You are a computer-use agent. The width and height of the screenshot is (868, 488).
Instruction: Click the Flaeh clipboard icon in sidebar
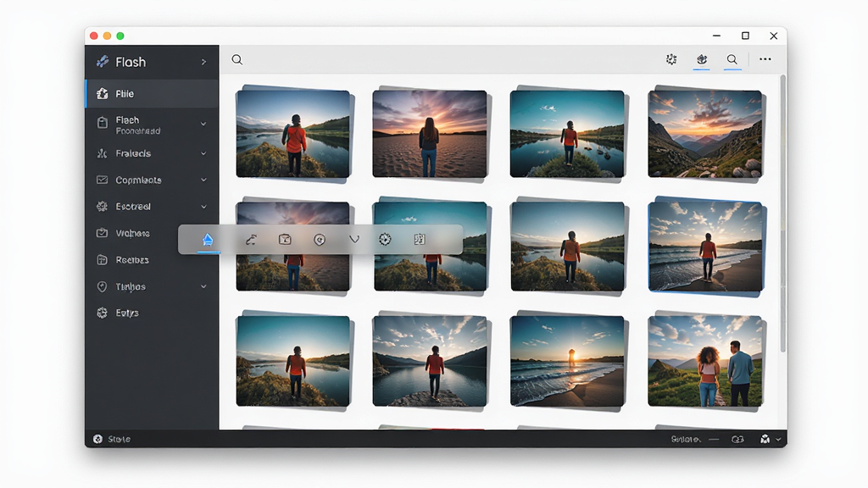(x=103, y=123)
